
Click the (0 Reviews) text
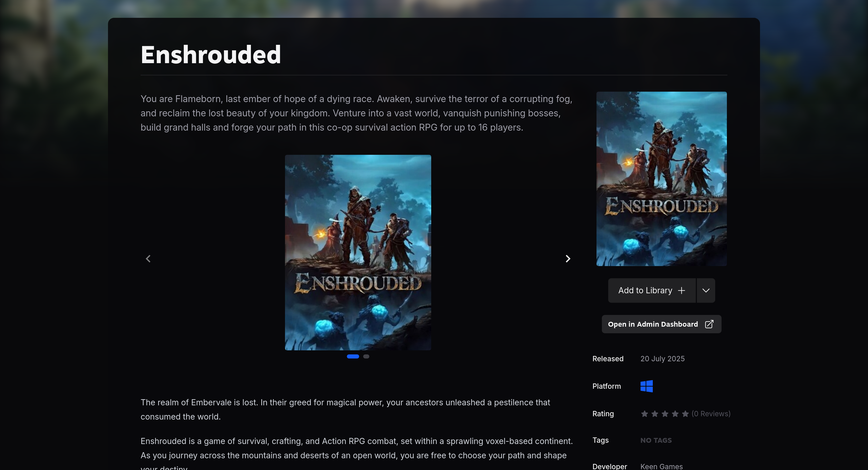pos(711,414)
